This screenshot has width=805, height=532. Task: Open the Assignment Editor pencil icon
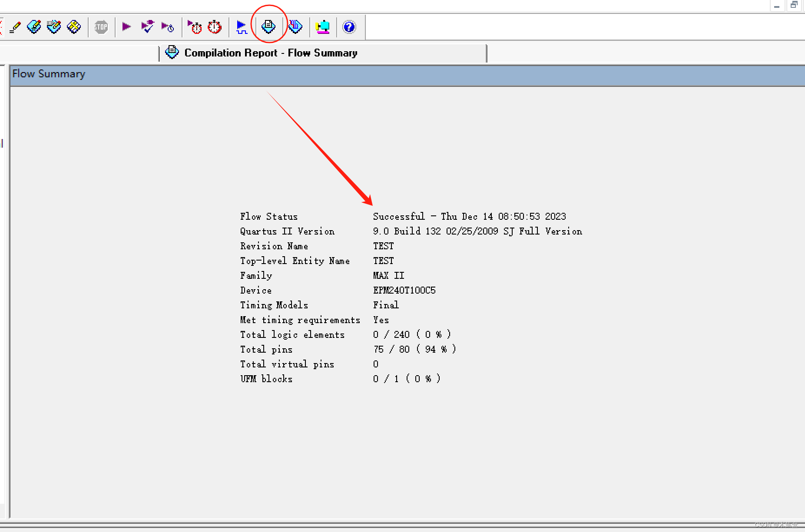coord(16,27)
